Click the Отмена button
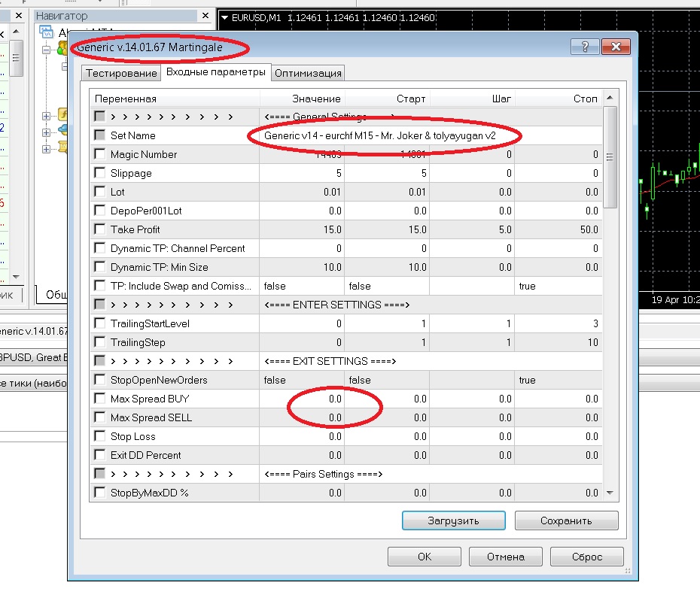 505,557
